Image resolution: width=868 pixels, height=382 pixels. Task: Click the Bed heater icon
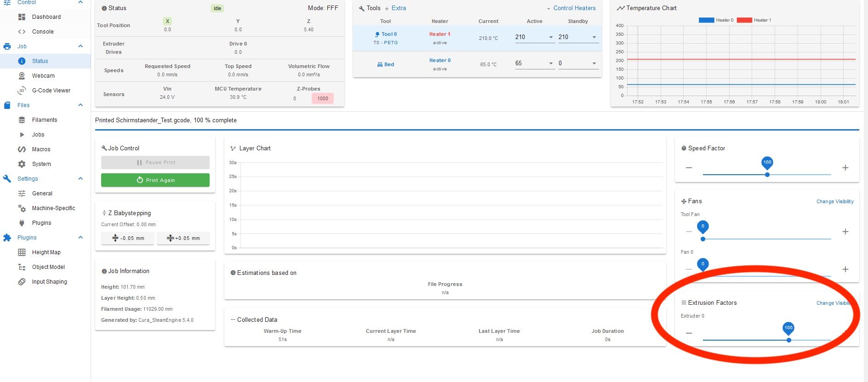(x=380, y=64)
